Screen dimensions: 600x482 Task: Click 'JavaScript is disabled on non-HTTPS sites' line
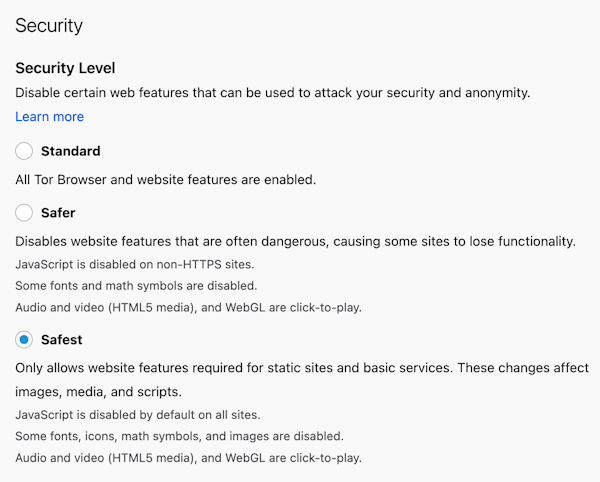(x=135, y=264)
